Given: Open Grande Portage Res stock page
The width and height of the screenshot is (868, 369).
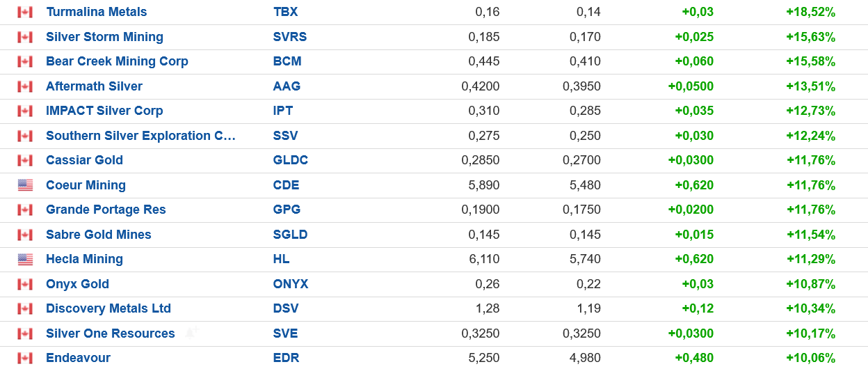Looking at the screenshot, I should coord(106,210).
